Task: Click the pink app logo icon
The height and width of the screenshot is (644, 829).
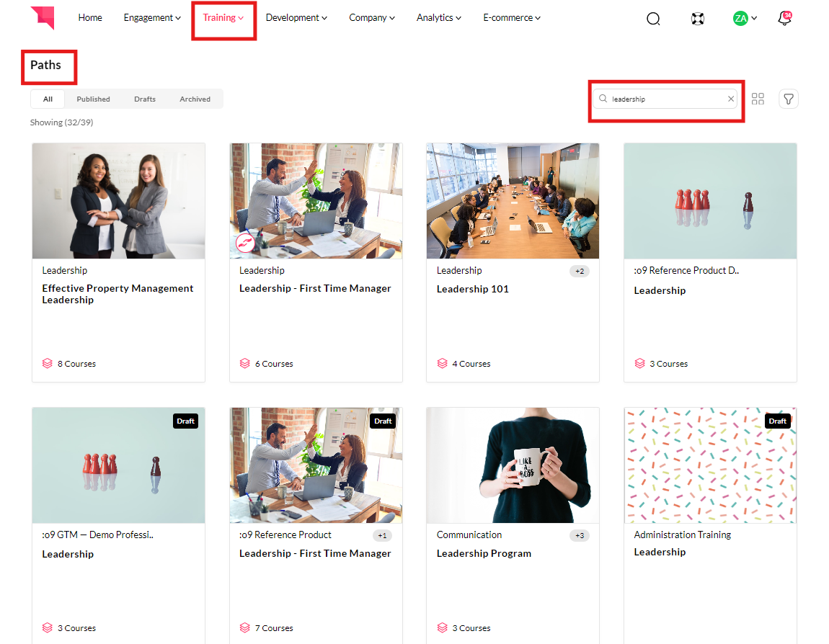Action: (x=43, y=17)
